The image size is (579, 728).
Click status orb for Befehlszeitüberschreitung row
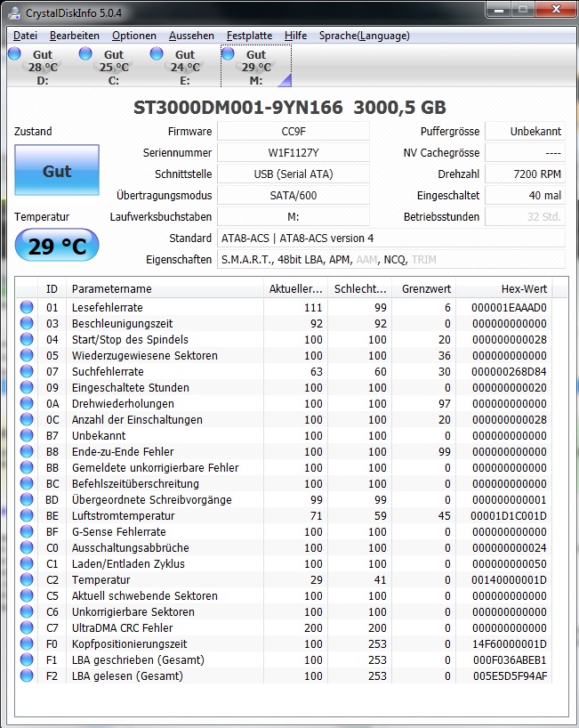click(x=27, y=483)
